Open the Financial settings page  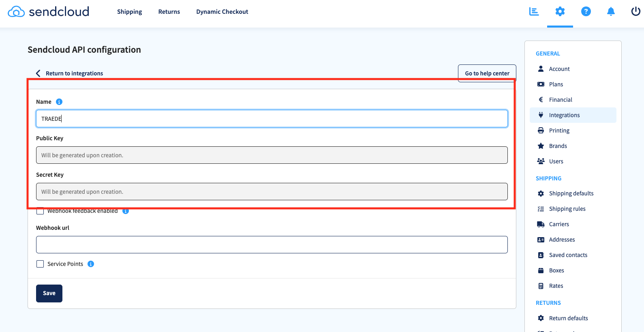tap(561, 100)
